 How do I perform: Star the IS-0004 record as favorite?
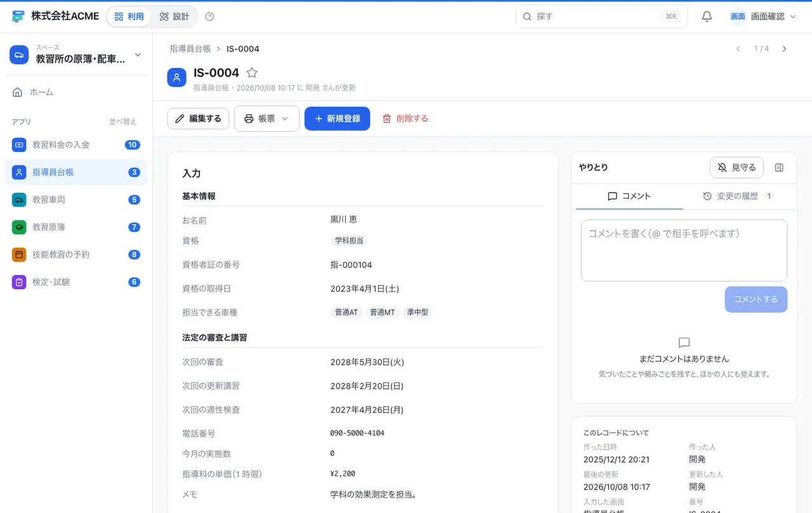point(252,72)
